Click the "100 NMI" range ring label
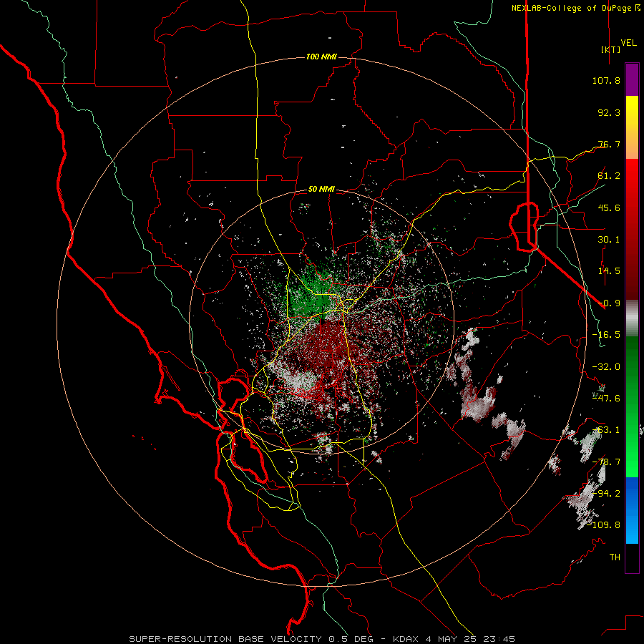644x644 pixels. (321, 57)
